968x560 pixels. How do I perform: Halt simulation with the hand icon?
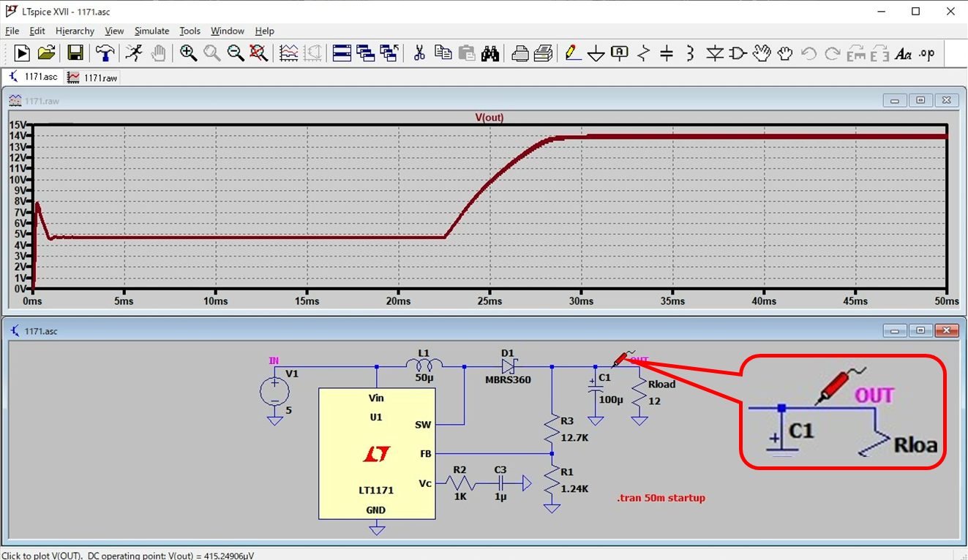(x=158, y=53)
